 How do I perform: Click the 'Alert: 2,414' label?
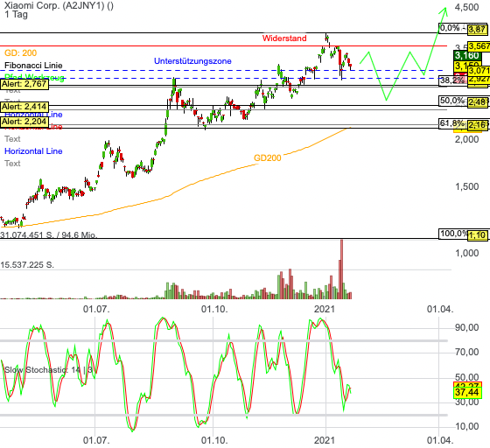point(24,107)
